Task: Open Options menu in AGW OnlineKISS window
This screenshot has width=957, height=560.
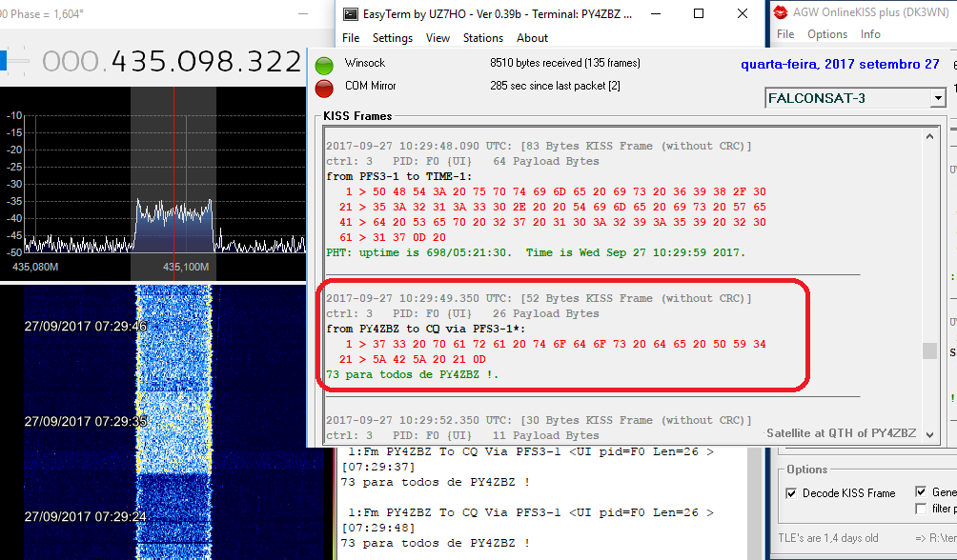Action: click(x=827, y=34)
